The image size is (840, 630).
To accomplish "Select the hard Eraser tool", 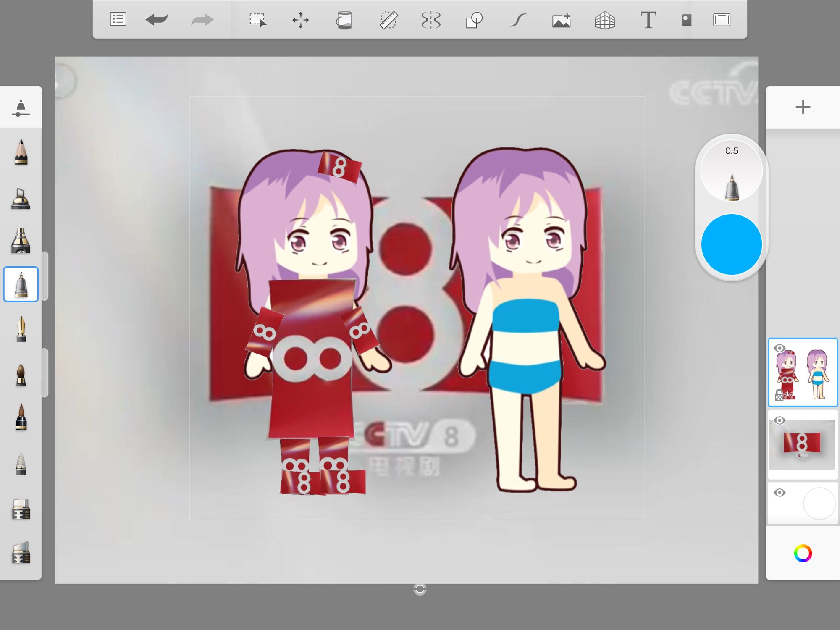I will 21,509.
